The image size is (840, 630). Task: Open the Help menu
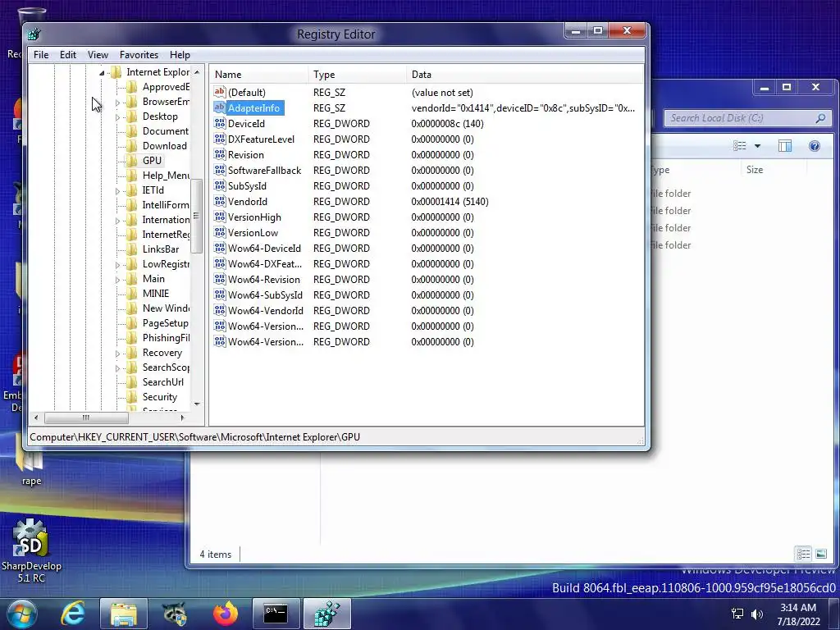tap(180, 55)
